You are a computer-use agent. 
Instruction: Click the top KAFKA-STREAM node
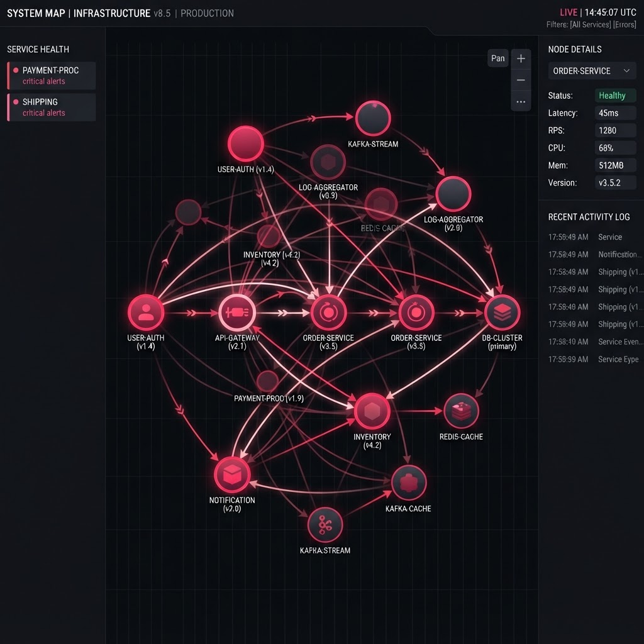click(x=373, y=118)
